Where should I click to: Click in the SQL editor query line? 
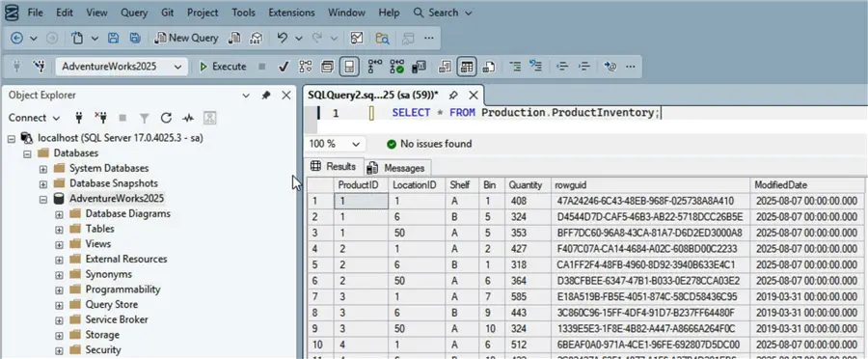pos(526,113)
